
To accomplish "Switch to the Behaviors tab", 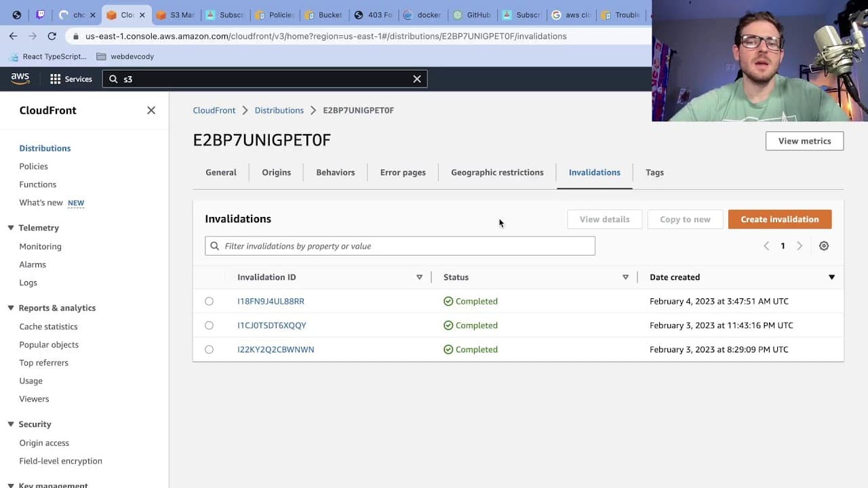I will tap(336, 172).
